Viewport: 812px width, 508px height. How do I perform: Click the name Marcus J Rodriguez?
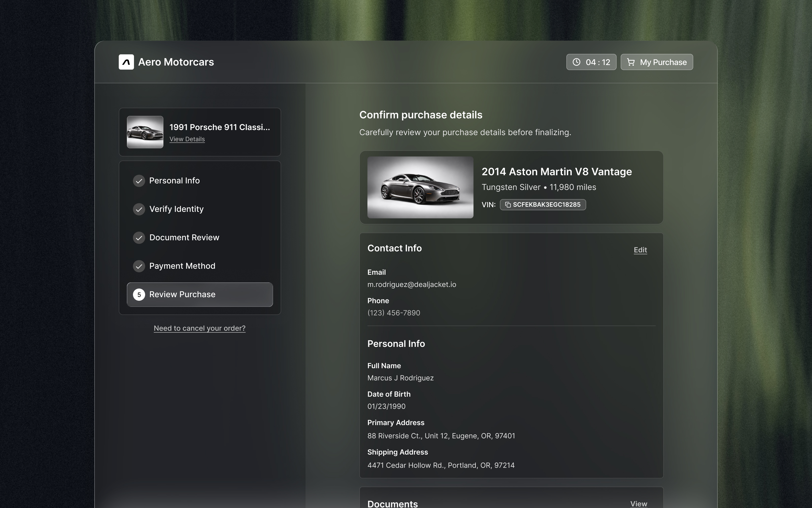[x=400, y=378]
